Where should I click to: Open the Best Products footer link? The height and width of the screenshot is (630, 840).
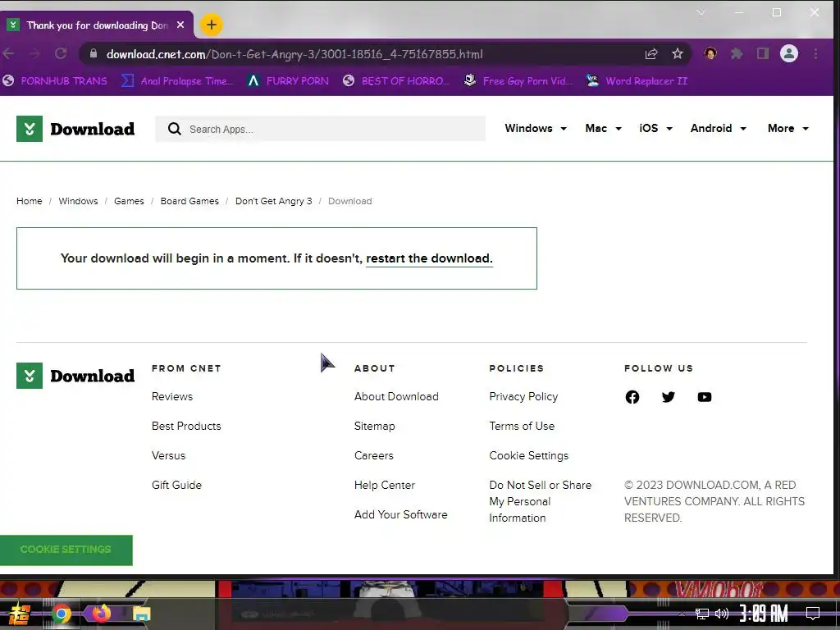click(x=186, y=427)
